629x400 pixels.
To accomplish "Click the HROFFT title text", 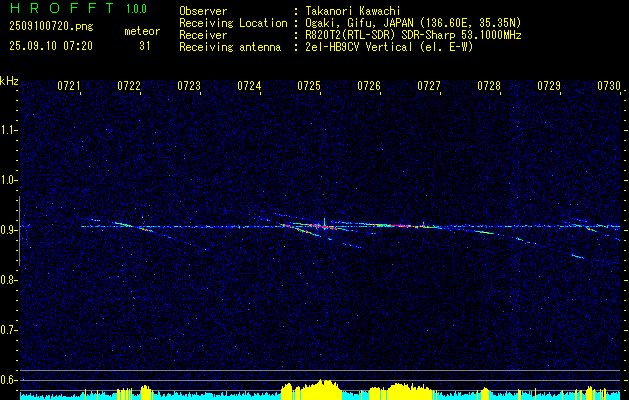I will coord(62,8).
